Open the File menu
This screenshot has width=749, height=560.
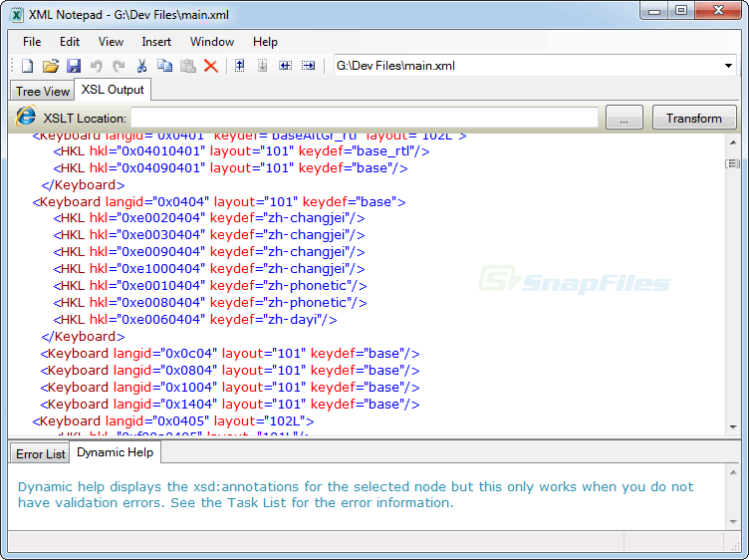[x=32, y=42]
